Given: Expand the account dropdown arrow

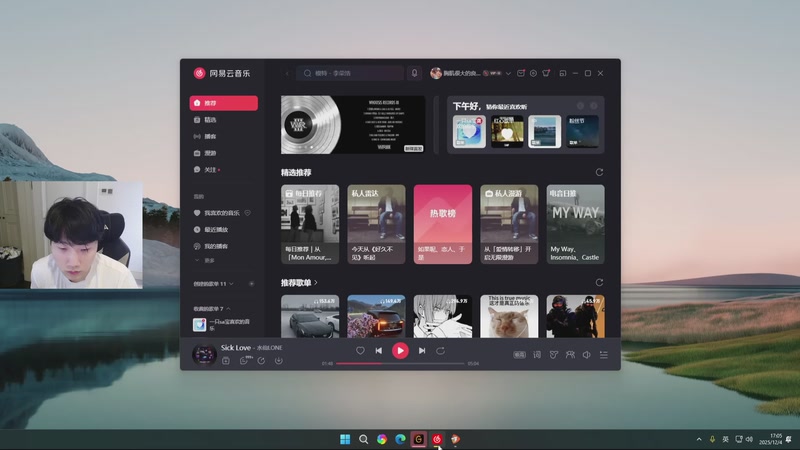Looking at the screenshot, I should click(x=508, y=73).
